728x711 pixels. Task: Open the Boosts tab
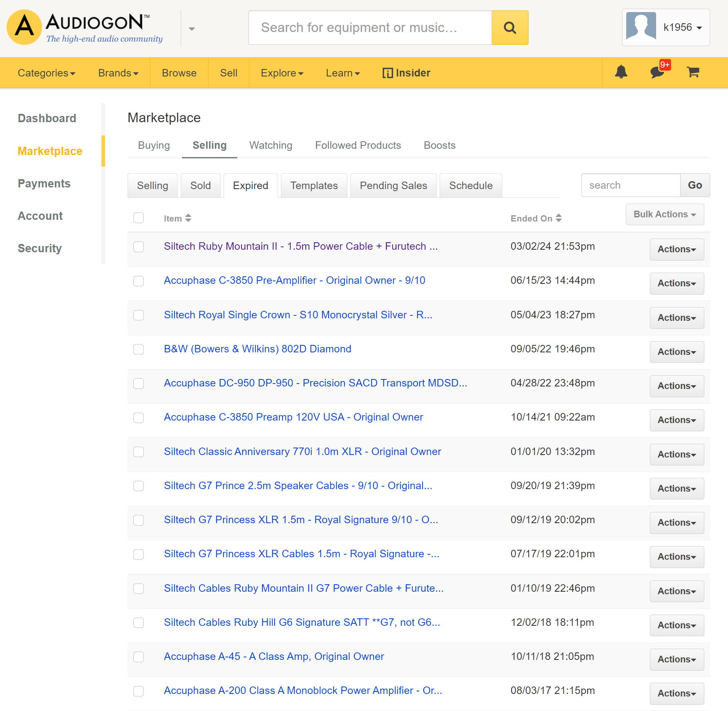pyautogui.click(x=439, y=145)
